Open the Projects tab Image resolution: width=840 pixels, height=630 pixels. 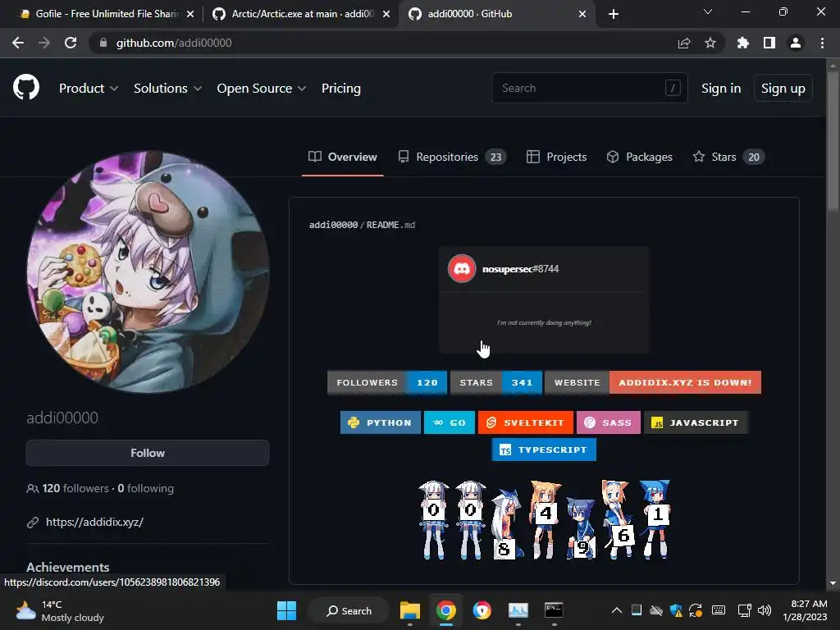[x=556, y=157]
